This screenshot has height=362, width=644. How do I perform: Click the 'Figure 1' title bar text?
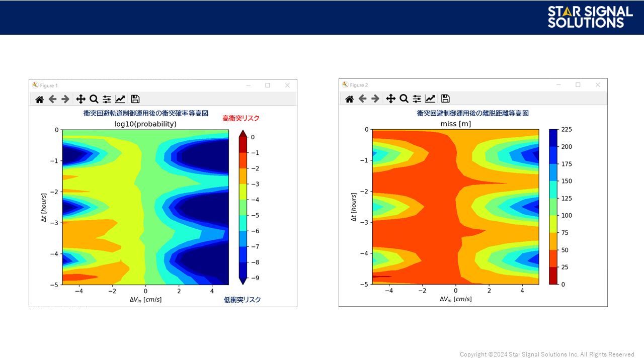[x=49, y=85]
